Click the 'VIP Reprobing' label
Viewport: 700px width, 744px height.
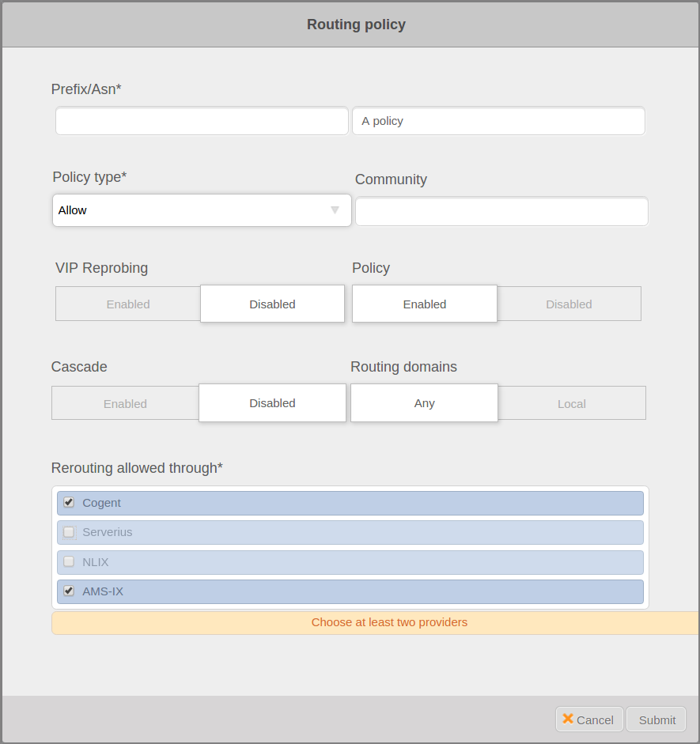click(x=101, y=267)
